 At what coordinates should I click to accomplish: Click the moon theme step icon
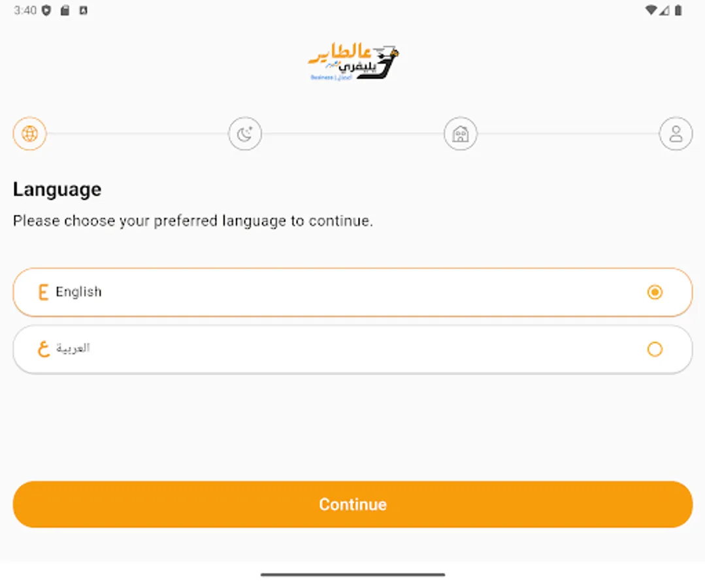tap(245, 133)
